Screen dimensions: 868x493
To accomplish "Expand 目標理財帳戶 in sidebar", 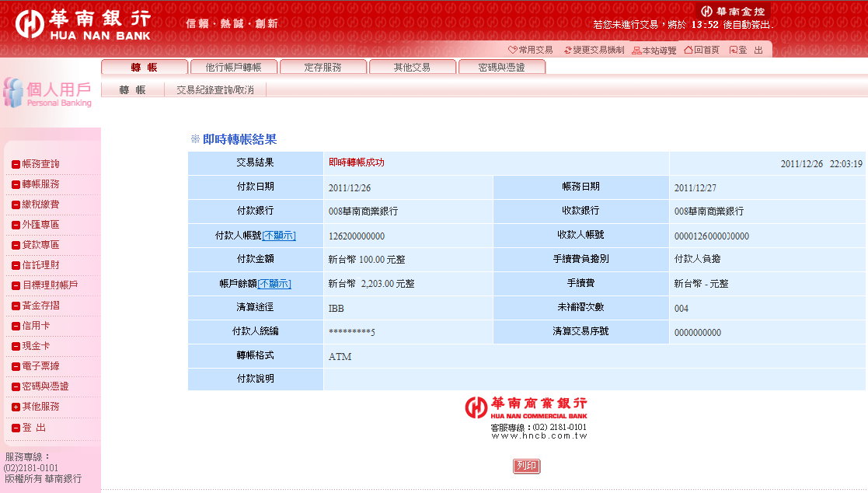I will click(45, 285).
